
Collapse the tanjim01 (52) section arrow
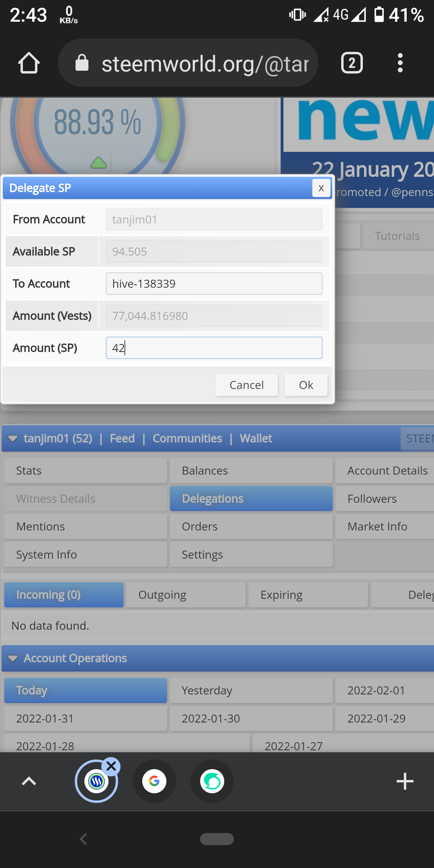[12, 438]
